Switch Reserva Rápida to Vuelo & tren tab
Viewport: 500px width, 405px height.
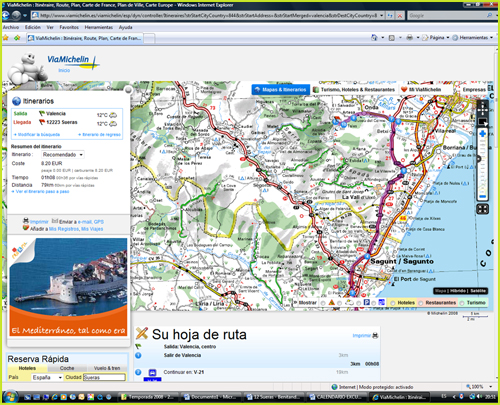click(107, 368)
